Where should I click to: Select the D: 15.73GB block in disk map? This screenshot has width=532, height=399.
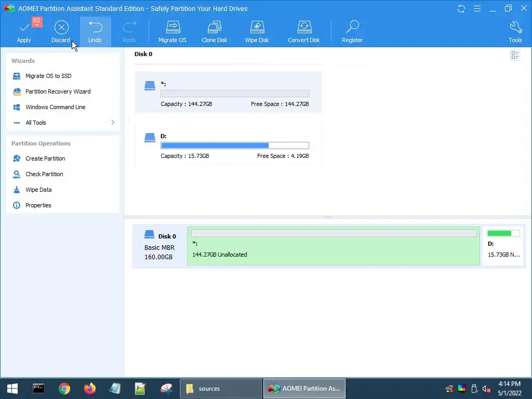tap(503, 246)
